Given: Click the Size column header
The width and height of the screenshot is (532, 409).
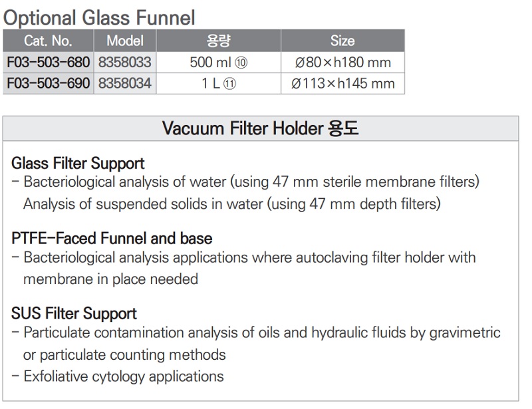Looking at the screenshot, I should 342,41.
